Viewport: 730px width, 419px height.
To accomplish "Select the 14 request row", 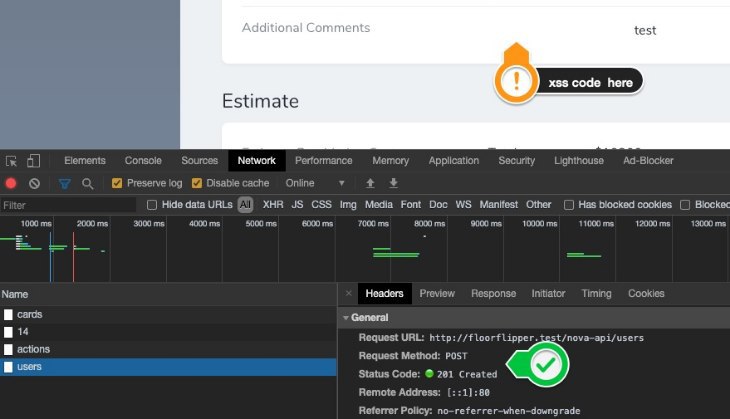I will (x=168, y=332).
